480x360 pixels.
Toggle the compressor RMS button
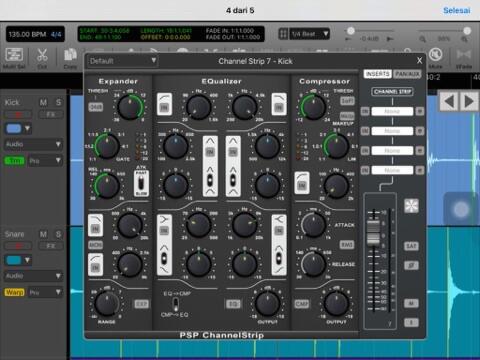(x=347, y=245)
